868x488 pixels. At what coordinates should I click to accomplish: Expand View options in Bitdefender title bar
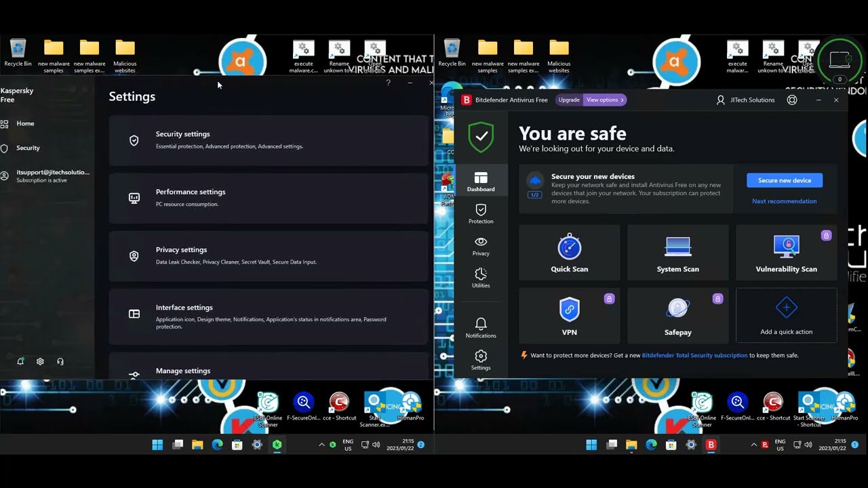[x=605, y=100]
